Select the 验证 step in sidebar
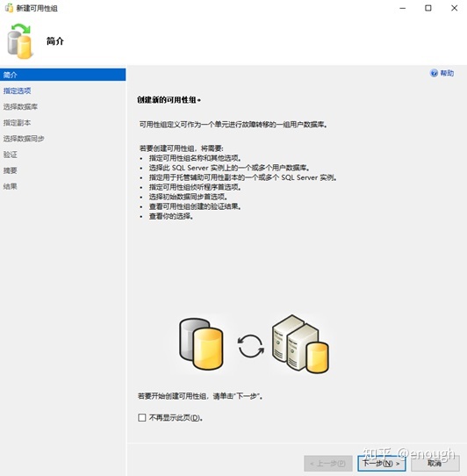Screen dimensions: 467x476 [10, 155]
